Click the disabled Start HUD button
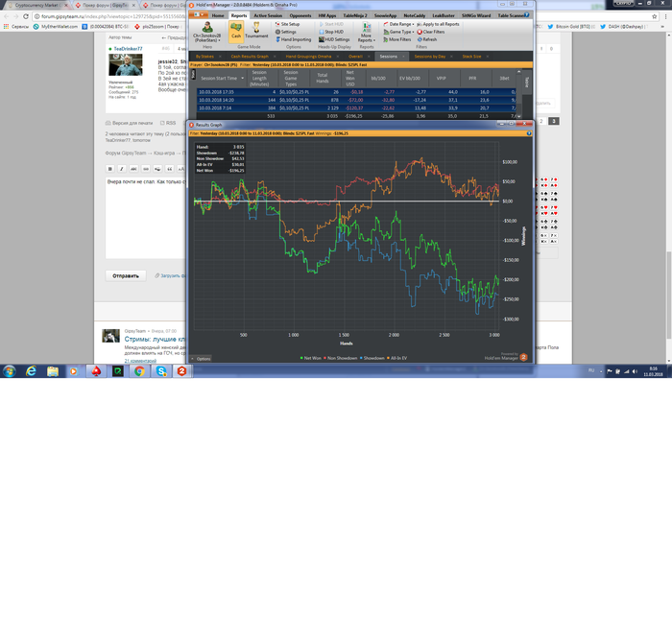672x640 pixels. 331,24
